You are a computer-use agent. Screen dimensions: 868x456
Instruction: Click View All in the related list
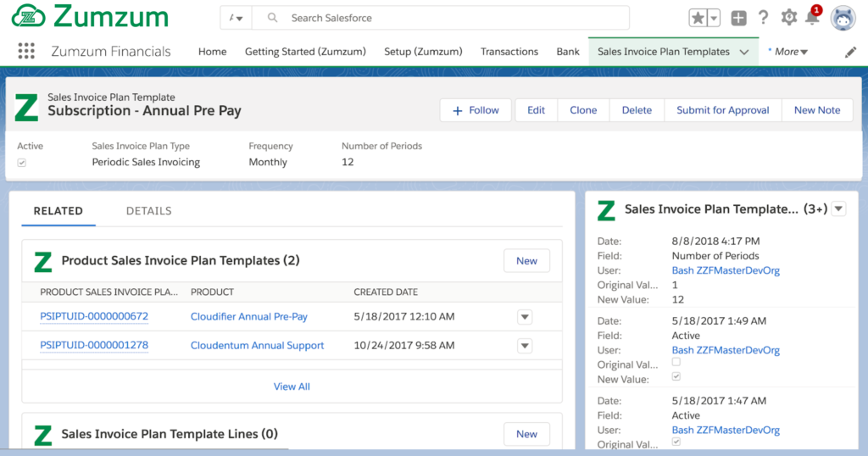(x=292, y=386)
